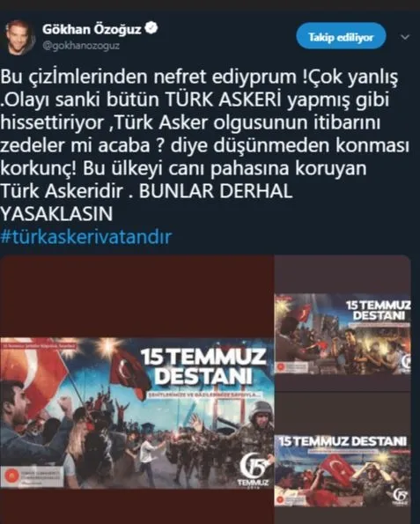The image size is (420, 524).
Task: Open the upper-right 15 Temmuz Destanı image
Action: (x=343, y=334)
